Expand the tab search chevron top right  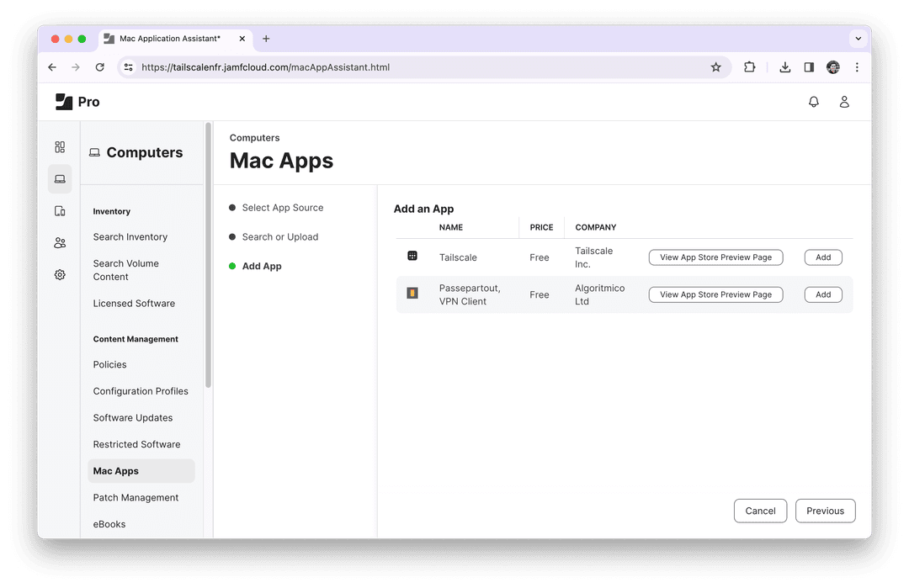(858, 38)
